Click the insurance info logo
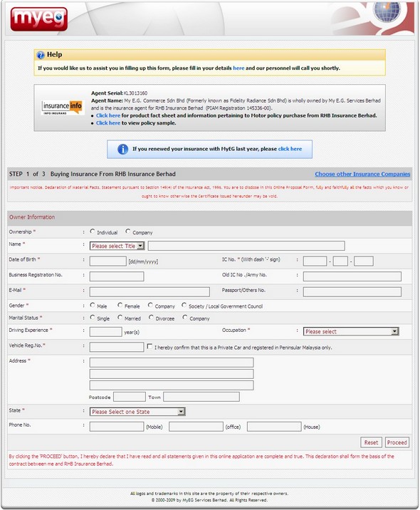 [x=62, y=108]
